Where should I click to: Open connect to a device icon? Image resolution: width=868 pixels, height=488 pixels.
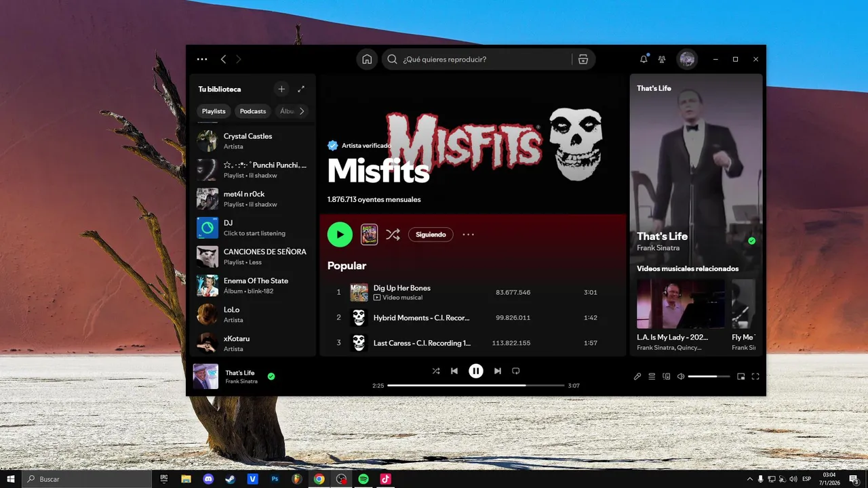[666, 376]
